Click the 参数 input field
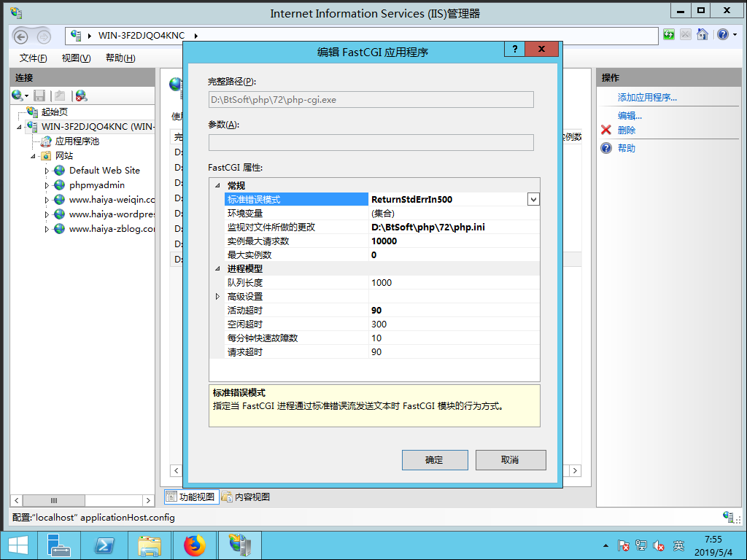Screen dimensions: 747x560 click(x=371, y=142)
